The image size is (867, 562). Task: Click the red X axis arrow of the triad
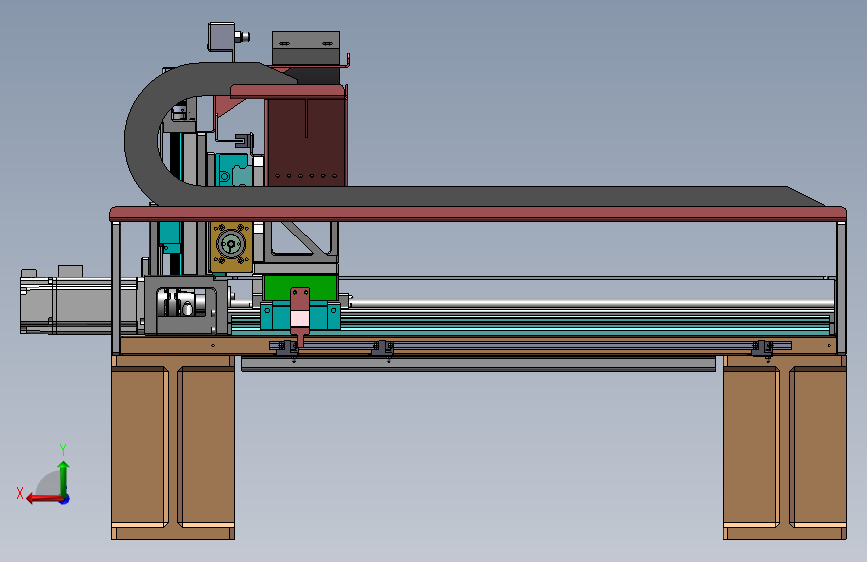[x=44, y=499]
